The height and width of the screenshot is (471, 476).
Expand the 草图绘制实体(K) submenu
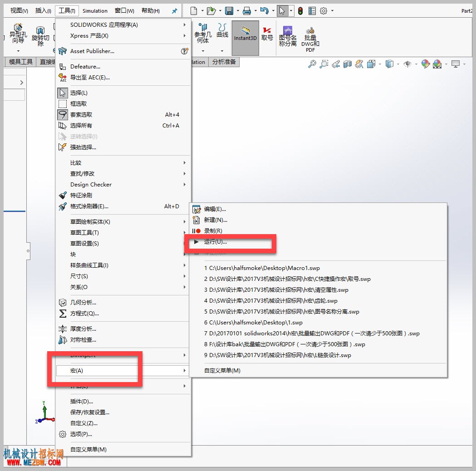pyautogui.click(x=123, y=222)
